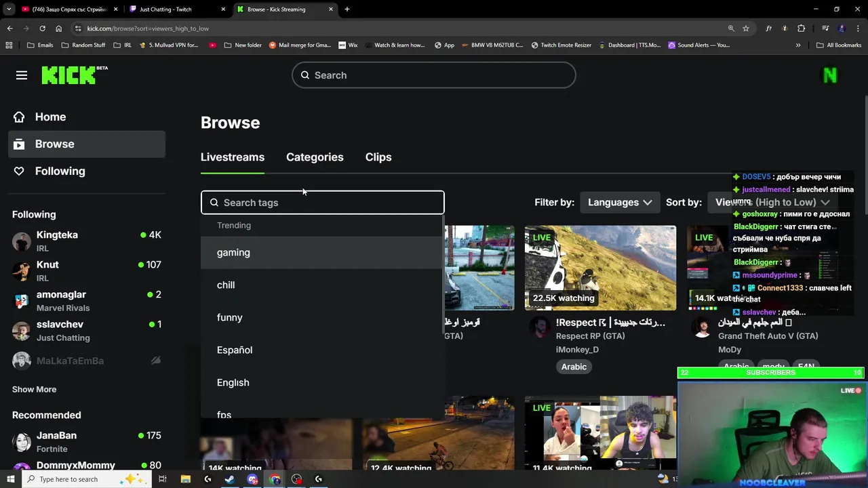This screenshot has width=868, height=488.
Task: Select Browse in the sidebar
Action: [87, 144]
